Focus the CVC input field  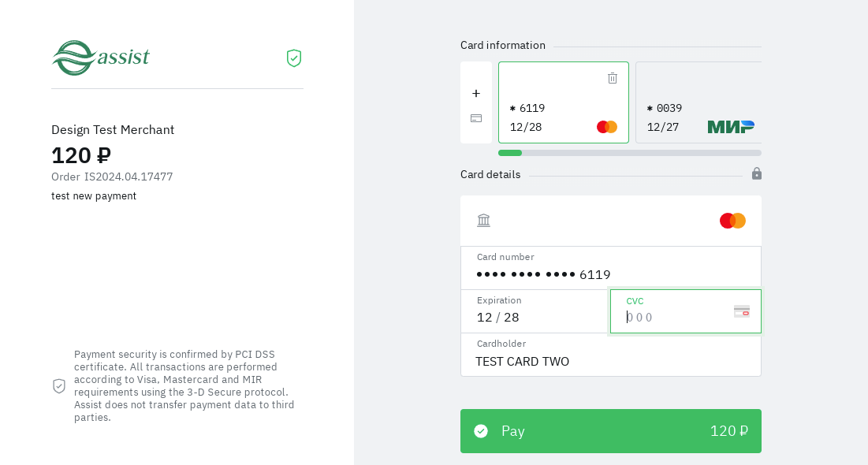click(674, 317)
